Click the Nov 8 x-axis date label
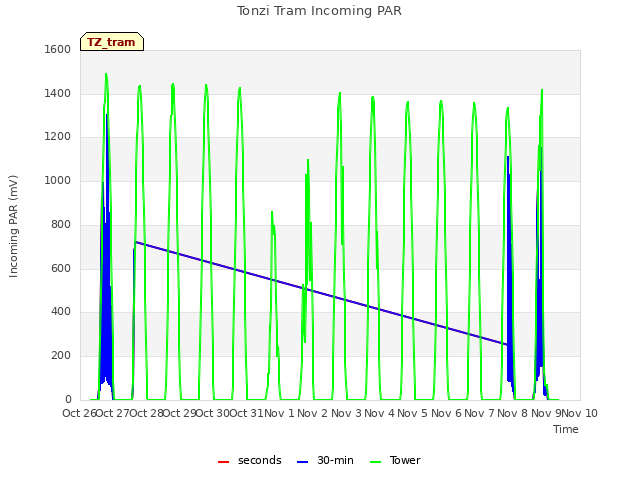The height and width of the screenshot is (480, 640). coord(513,413)
